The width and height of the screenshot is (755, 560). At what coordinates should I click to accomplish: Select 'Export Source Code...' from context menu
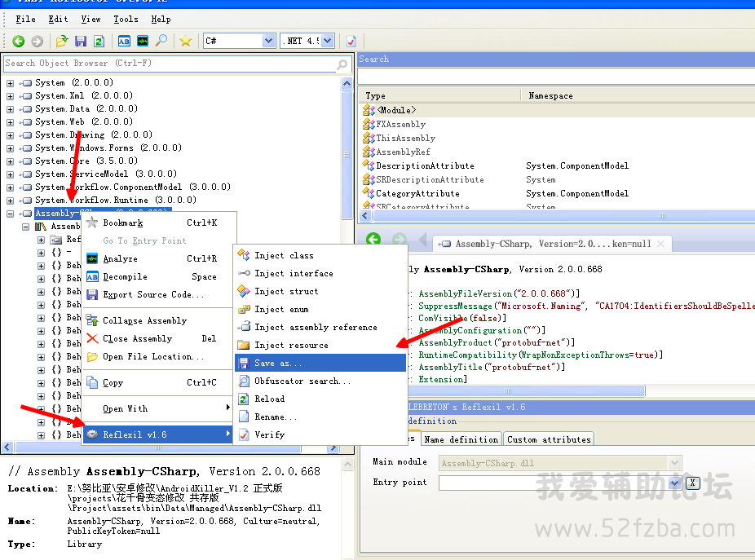pyautogui.click(x=153, y=294)
